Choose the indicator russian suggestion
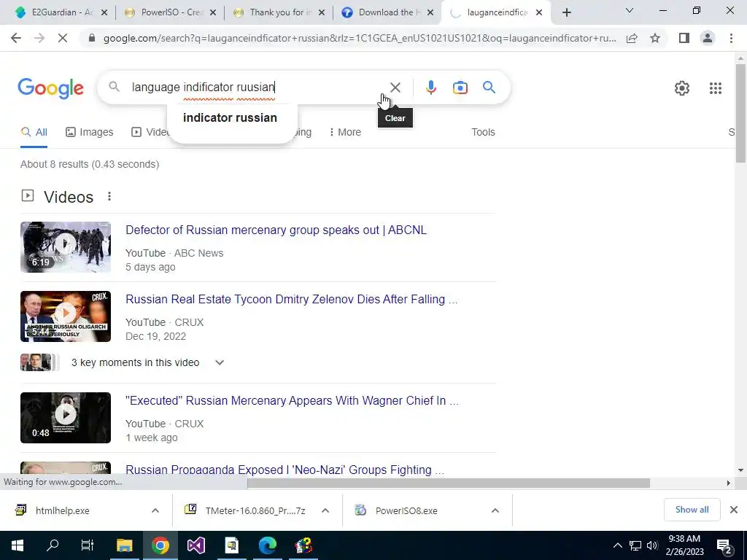This screenshot has height=560, width=747. coord(230,117)
